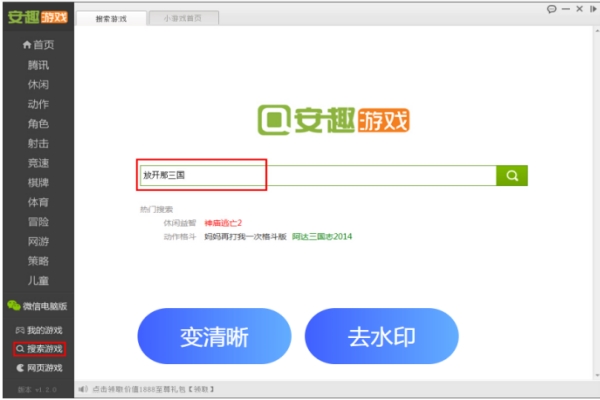Image resolution: width=600 pixels, height=400 pixels.
Task: Open hot search 阿达三国志2014
Action: tap(322, 237)
